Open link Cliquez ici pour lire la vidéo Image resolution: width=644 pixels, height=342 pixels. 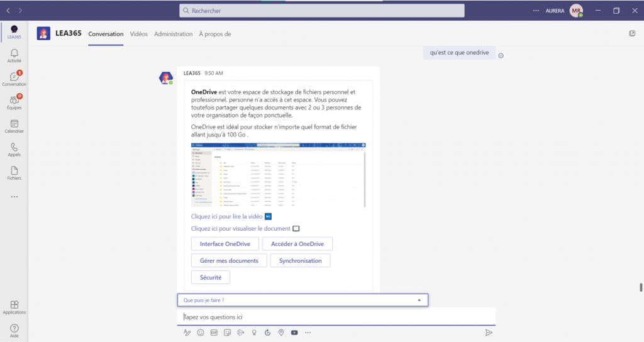click(226, 216)
